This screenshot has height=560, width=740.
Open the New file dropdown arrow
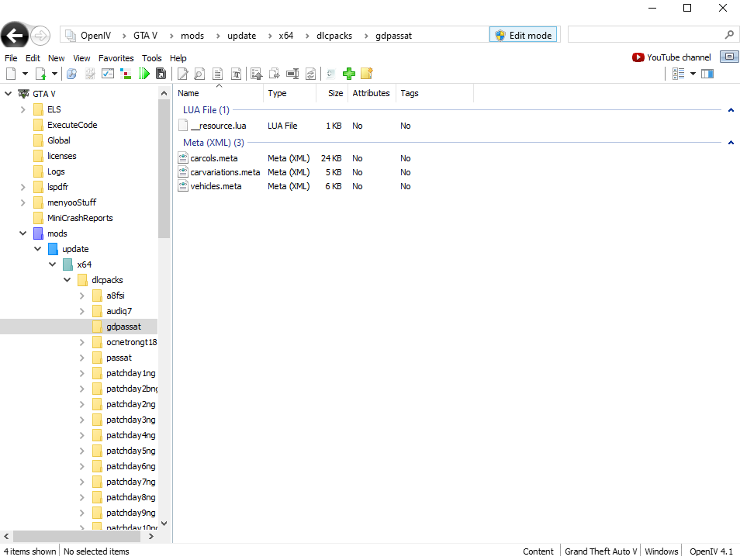pos(25,74)
